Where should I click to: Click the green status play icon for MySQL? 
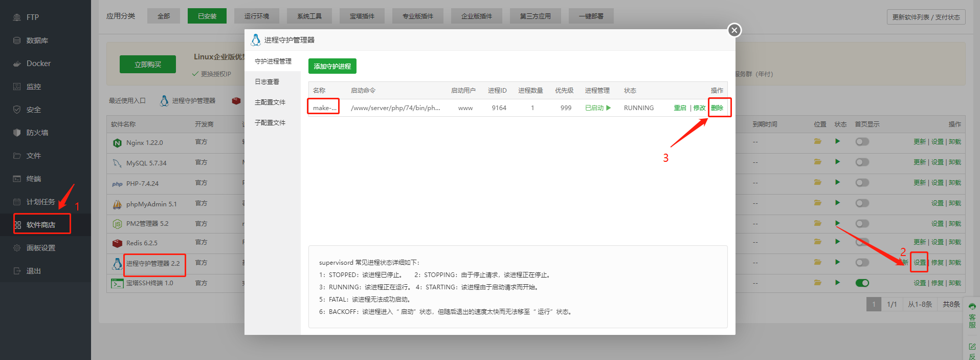[837, 162]
